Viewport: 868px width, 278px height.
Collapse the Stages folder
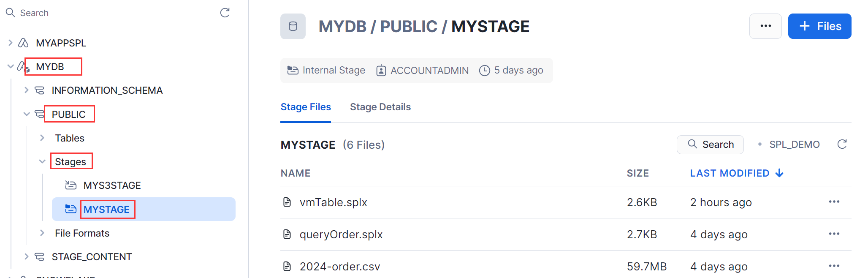tap(42, 161)
